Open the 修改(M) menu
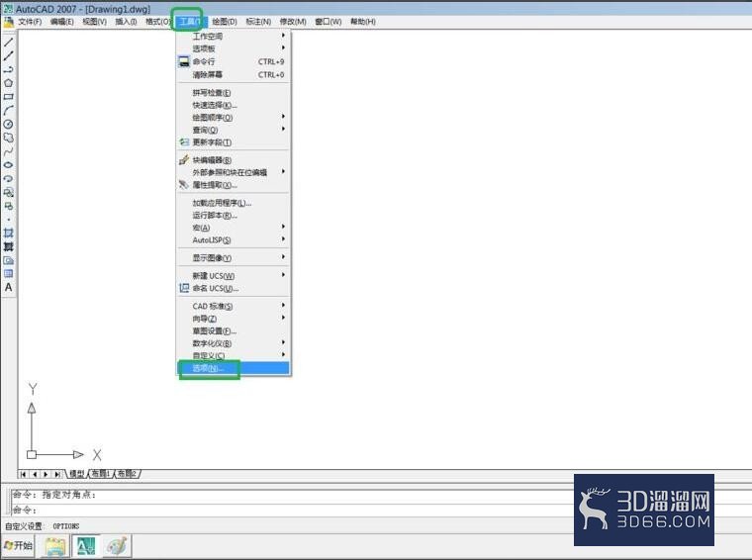 tap(293, 22)
